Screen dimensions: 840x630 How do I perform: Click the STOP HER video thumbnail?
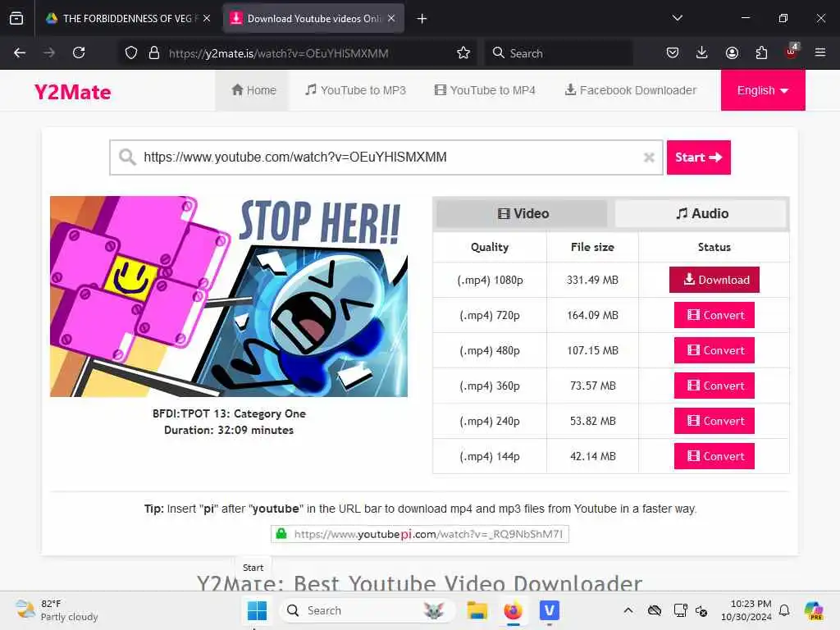[x=229, y=296]
